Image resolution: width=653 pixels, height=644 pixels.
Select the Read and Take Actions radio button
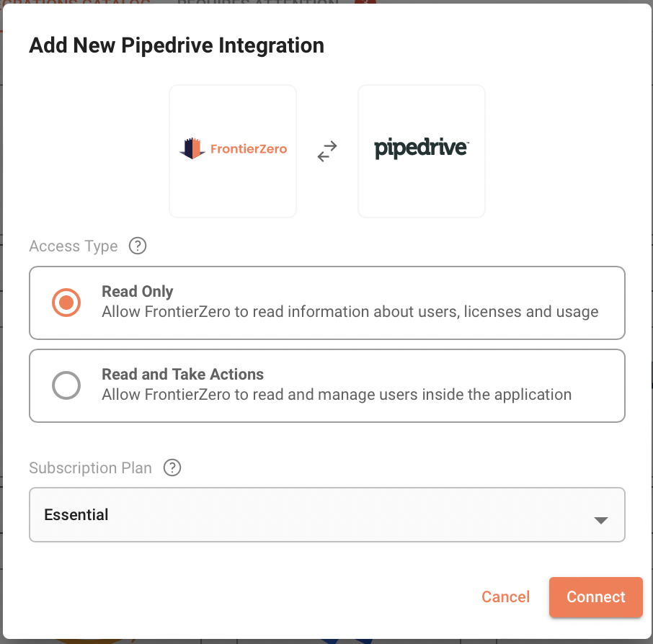point(66,385)
